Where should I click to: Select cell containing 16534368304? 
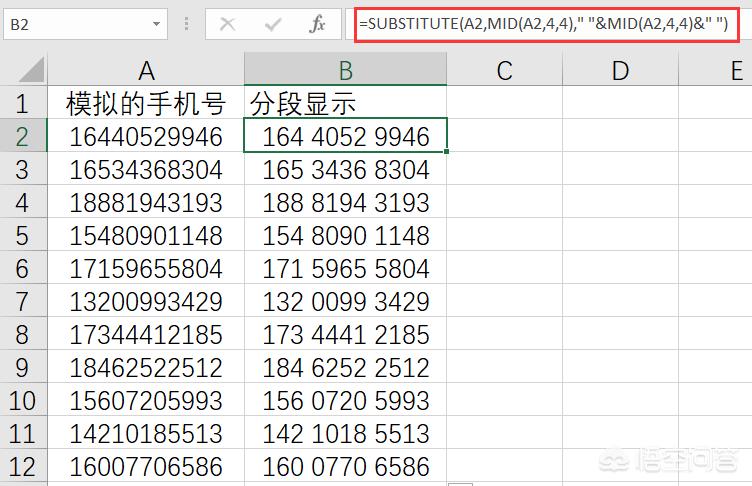[146, 169]
